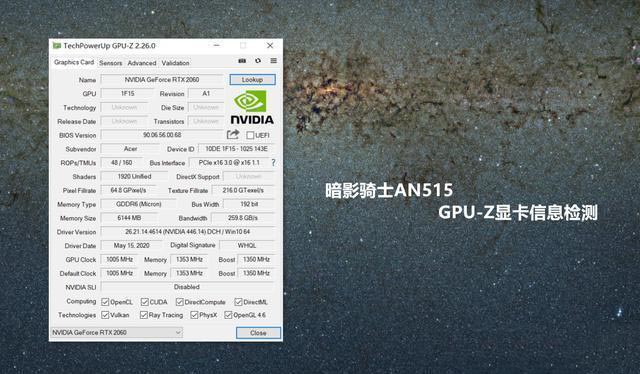The height and width of the screenshot is (374, 640).
Task: Click the GPU-Z title bar app icon
Action: 57,45
